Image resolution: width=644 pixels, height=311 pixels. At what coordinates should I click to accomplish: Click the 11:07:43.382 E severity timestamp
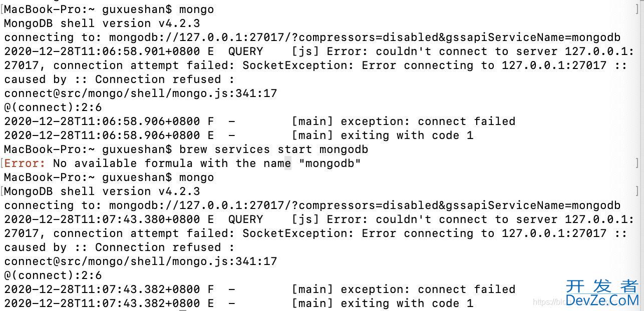(x=102, y=303)
